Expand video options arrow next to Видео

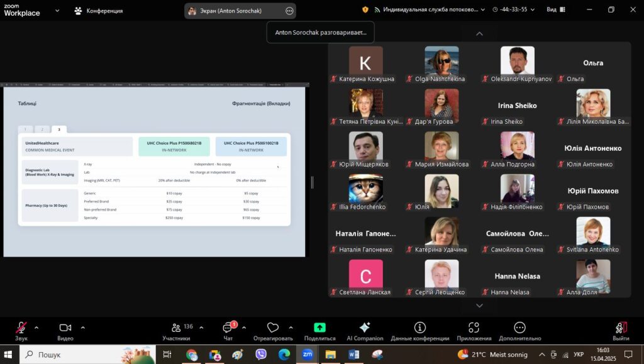coord(83,328)
